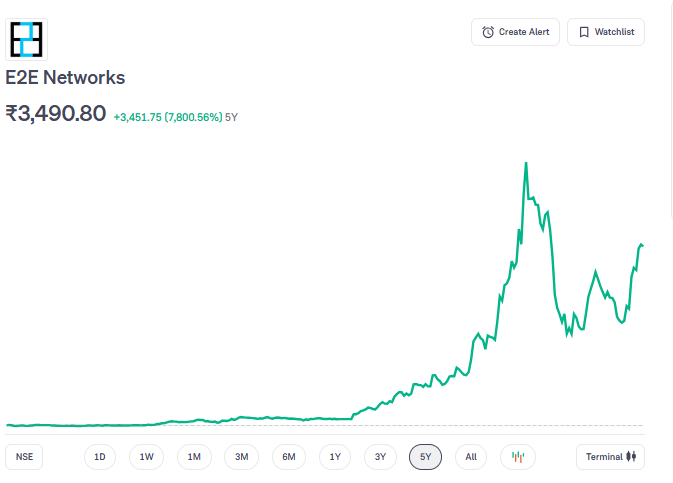This screenshot has width=673, height=483.
Task: Switch to the candlestick chart view
Action: pos(518,457)
